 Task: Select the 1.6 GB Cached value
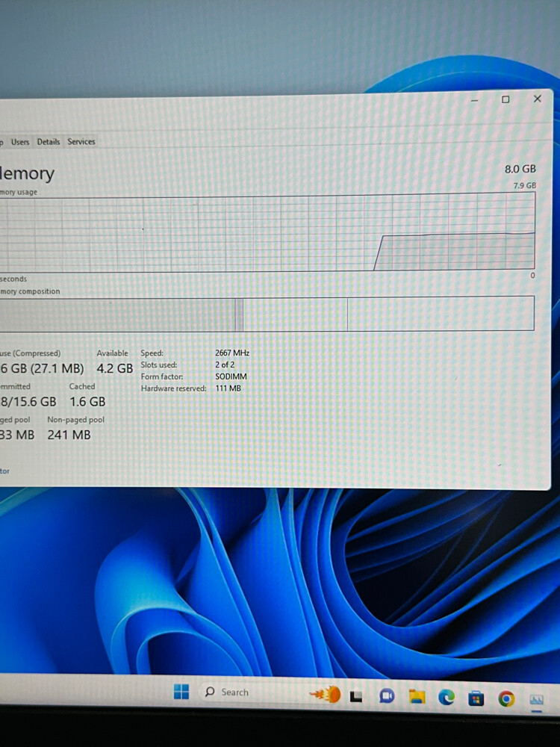pyautogui.click(x=87, y=402)
